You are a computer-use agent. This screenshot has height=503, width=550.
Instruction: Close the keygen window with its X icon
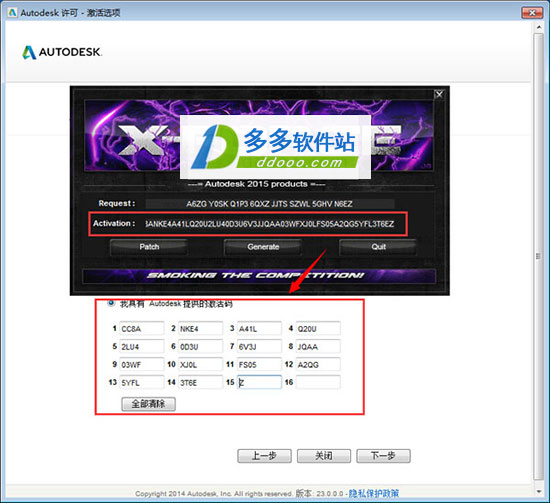click(439, 94)
